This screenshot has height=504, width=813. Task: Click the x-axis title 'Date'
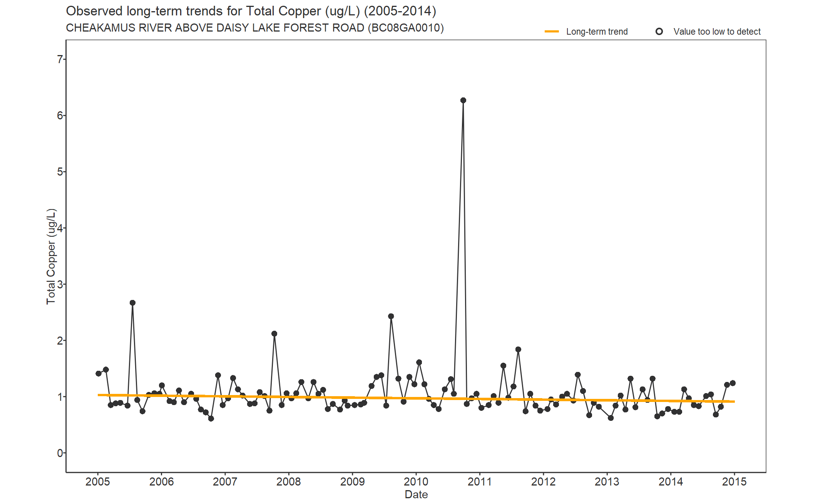point(416,494)
